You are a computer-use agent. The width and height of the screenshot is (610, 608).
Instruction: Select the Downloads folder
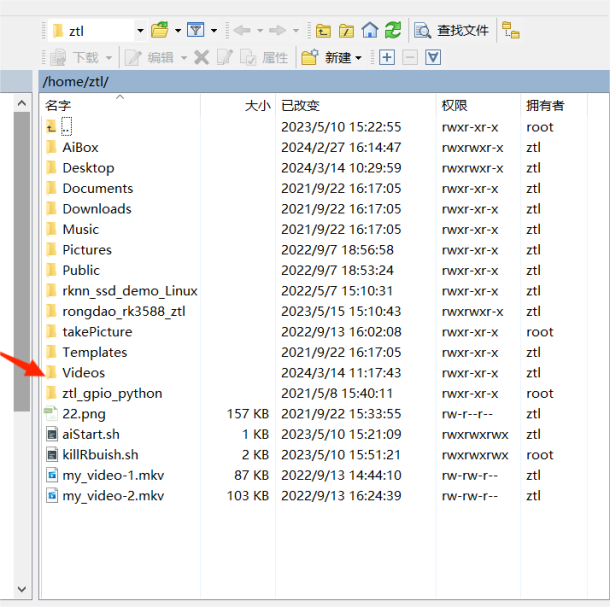97,209
